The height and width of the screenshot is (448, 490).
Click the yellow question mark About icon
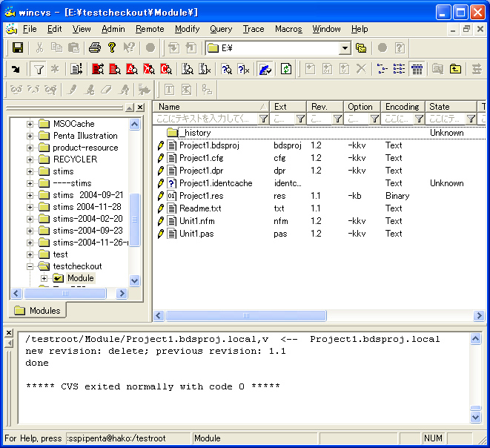[x=112, y=47]
